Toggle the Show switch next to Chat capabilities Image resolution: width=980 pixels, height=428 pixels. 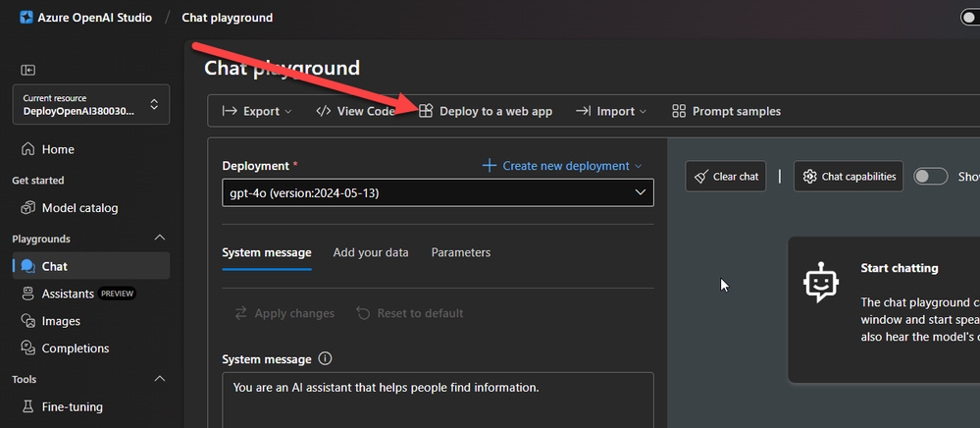pyautogui.click(x=931, y=177)
